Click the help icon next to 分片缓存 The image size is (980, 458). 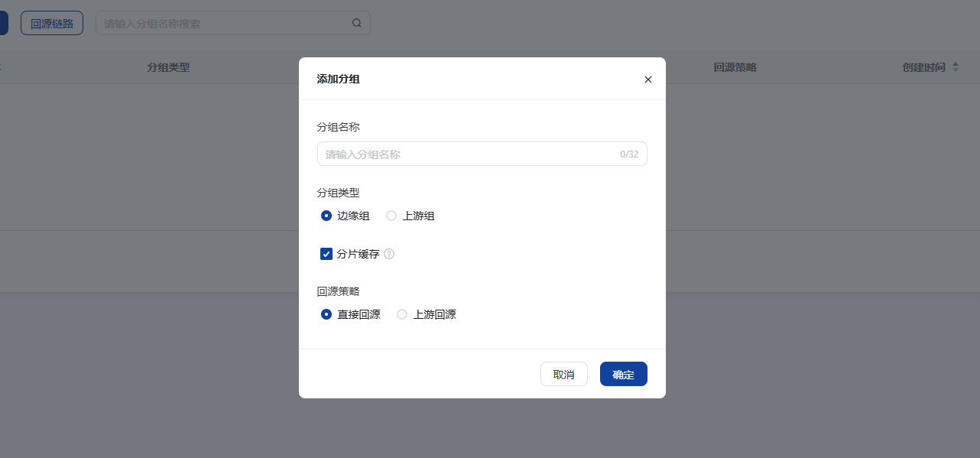click(x=389, y=253)
